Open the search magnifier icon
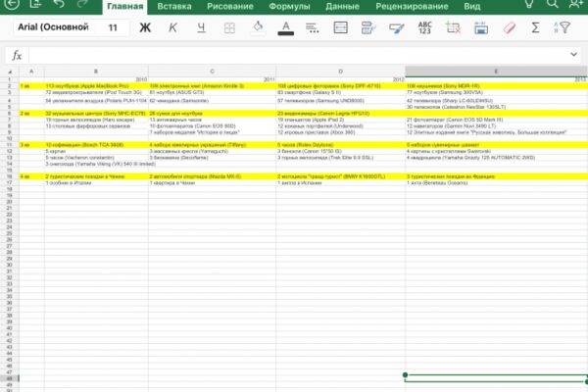Image resolution: width=588 pixels, height=392 pixels. click(x=553, y=4)
